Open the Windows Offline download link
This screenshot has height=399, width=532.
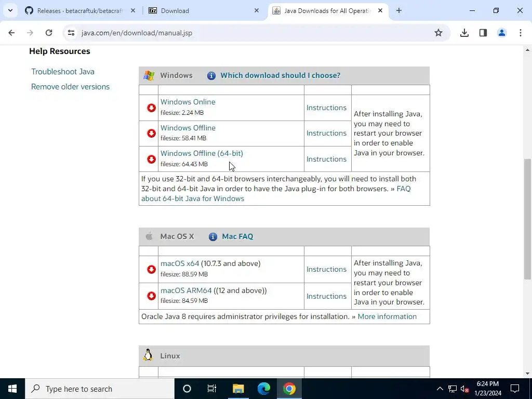coord(188,128)
